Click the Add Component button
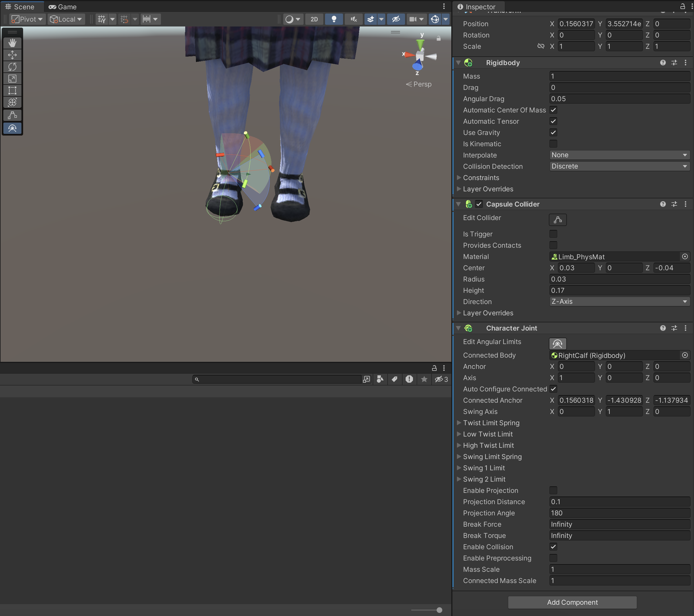This screenshot has width=694, height=616. [572, 602]
